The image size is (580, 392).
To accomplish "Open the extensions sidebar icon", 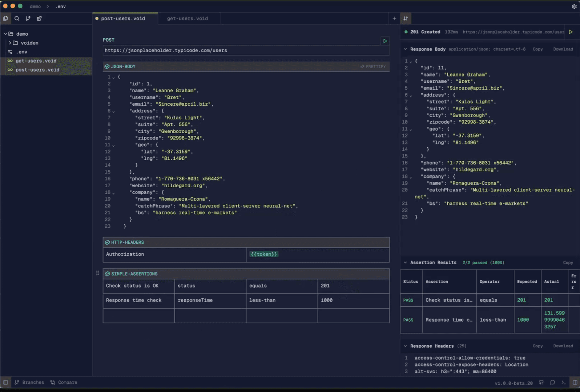I will click(x=39, y=18).
